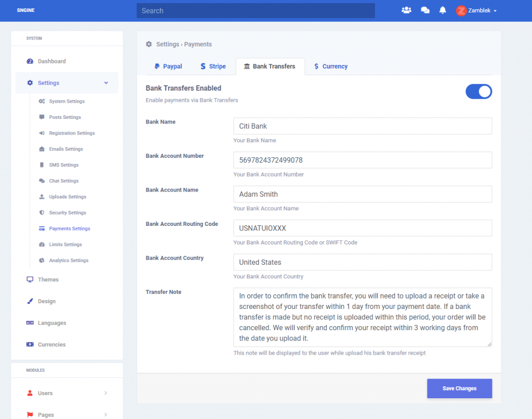
Task: Open the Currency tab
Action: [x=331, y=66]
